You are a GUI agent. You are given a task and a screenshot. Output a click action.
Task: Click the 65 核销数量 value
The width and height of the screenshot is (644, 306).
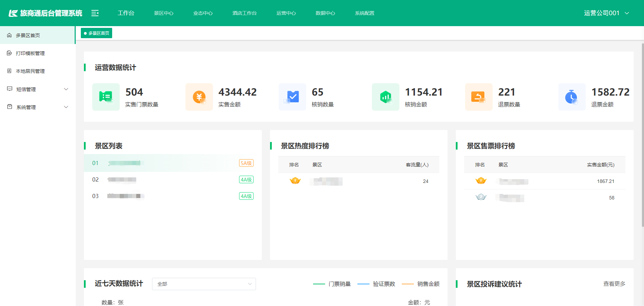pos(318,92)
